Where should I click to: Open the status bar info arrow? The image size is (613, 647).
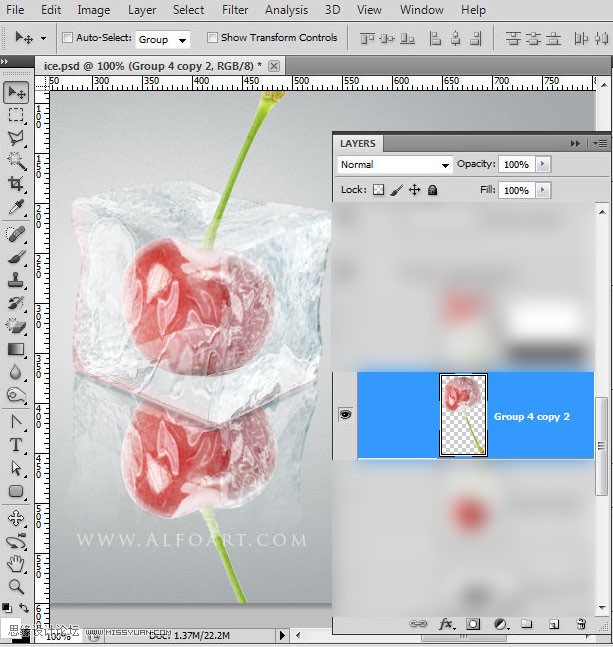[x=282, y=635]
